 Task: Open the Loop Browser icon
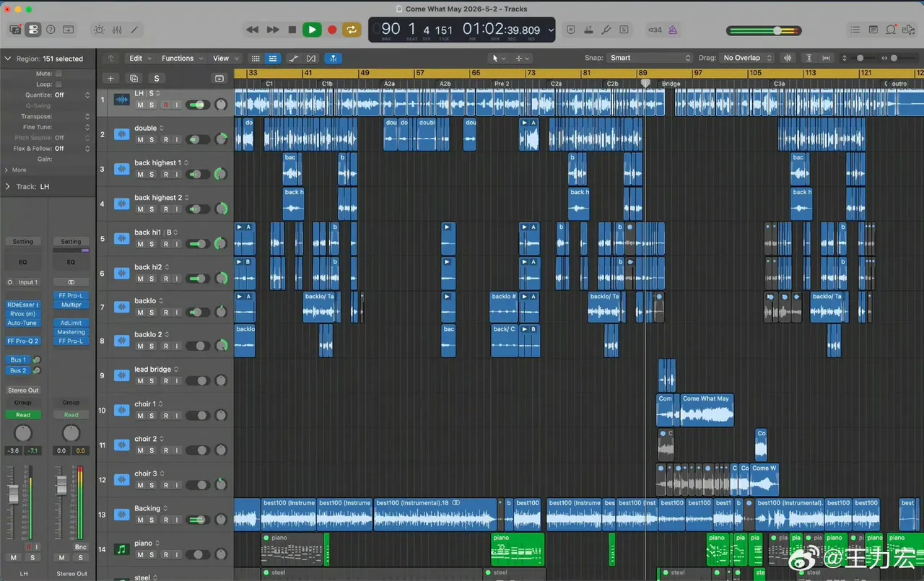[x=891, y=30]
